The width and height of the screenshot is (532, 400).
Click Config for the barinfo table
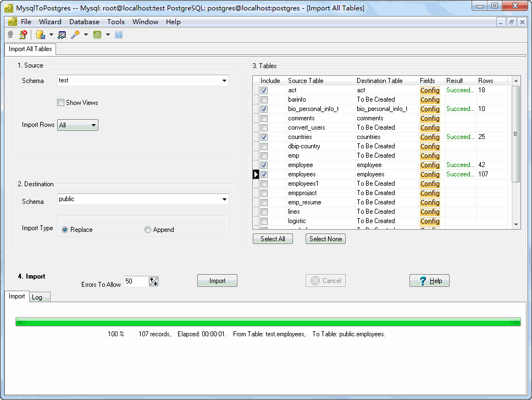coord(430,100)
